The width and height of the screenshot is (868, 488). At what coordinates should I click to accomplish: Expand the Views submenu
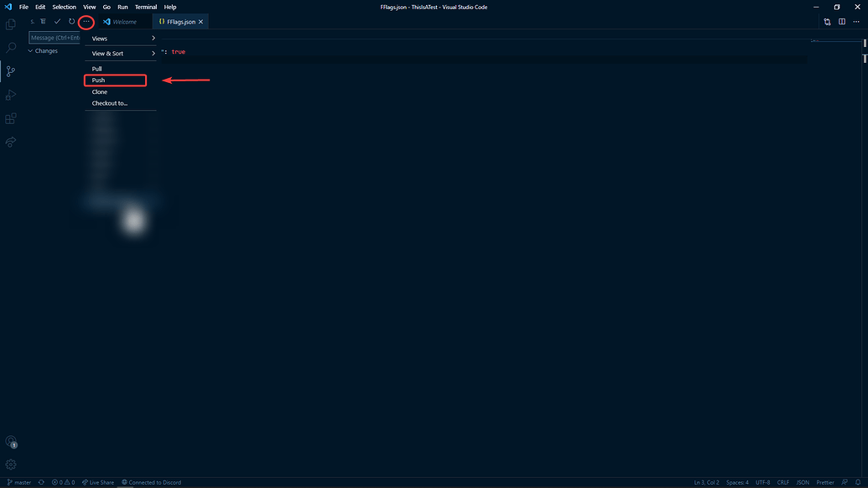121,39
